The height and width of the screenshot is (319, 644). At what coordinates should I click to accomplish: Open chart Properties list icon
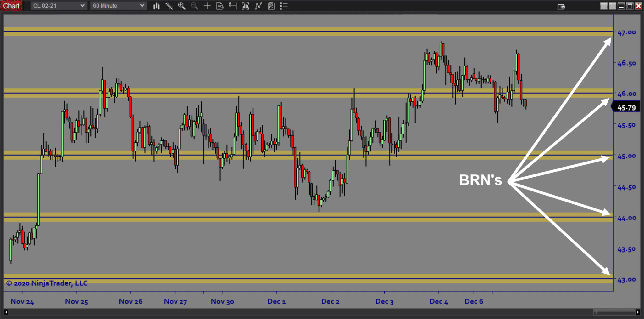pyautogui.click(x=284, y=6)
